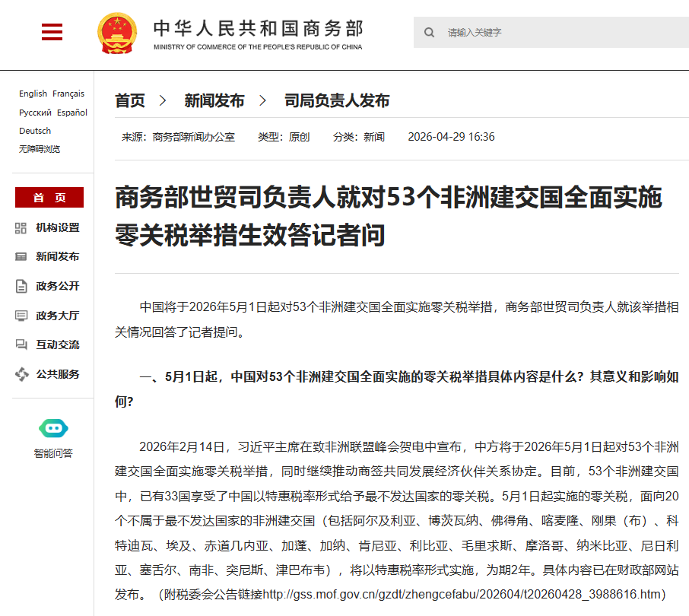
Task: Click the 机构设置 grid icon
Action: tap(21, 228)
